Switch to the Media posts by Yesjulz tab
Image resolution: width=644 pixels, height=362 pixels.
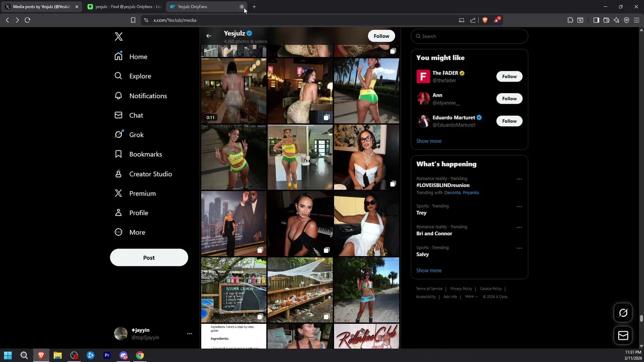coord(40,7)
